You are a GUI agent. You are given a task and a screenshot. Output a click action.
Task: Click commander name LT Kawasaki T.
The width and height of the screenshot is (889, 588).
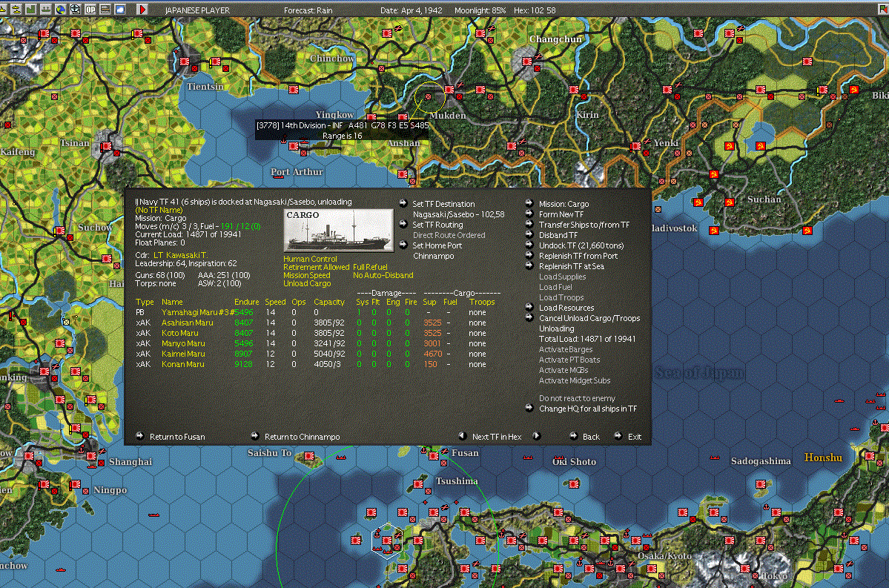click(180, 255)
